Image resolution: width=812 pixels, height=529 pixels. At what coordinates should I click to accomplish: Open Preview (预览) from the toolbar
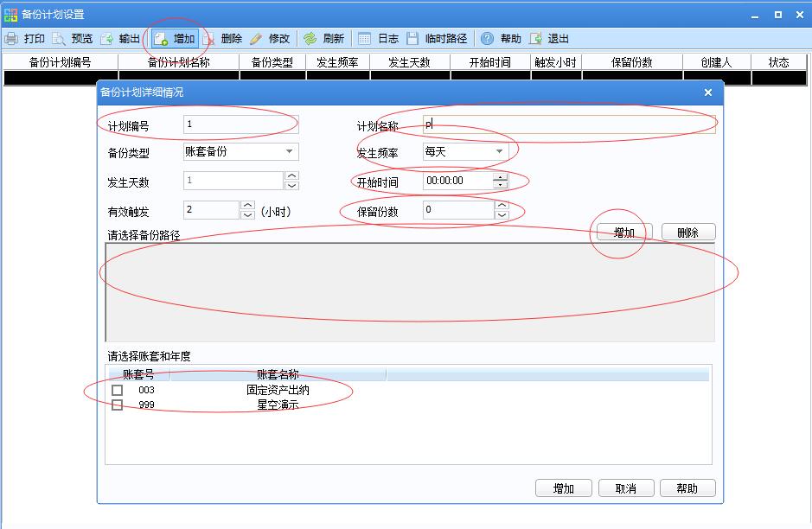(x=59, y=39)
